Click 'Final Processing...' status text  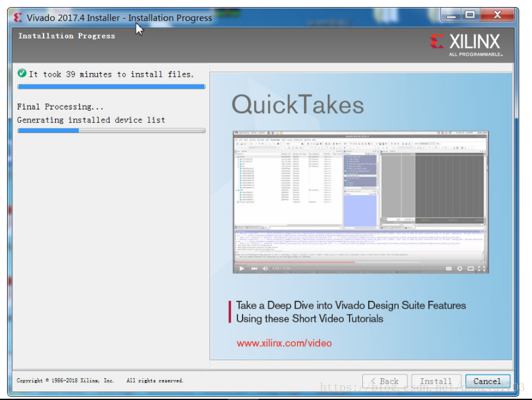(60, 107)
